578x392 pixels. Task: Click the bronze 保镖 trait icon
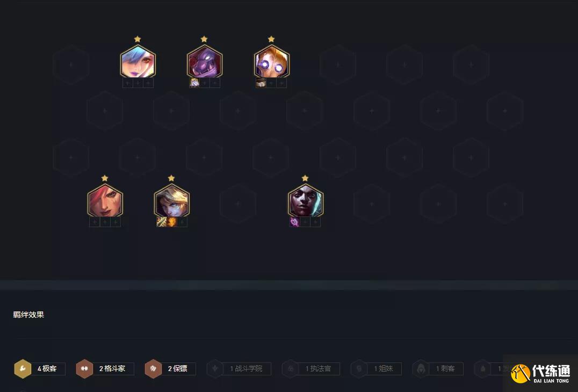click(x=153, y=369)
